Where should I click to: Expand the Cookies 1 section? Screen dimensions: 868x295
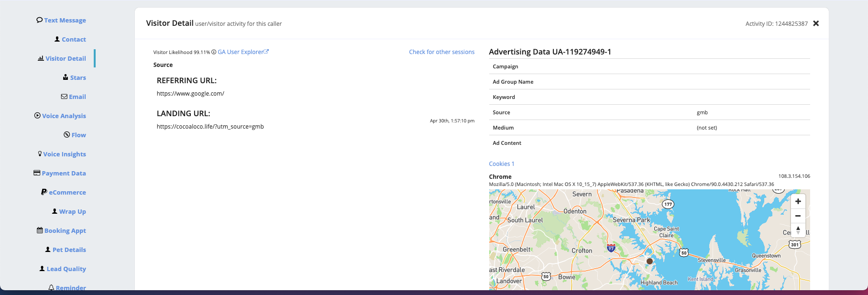501,164
